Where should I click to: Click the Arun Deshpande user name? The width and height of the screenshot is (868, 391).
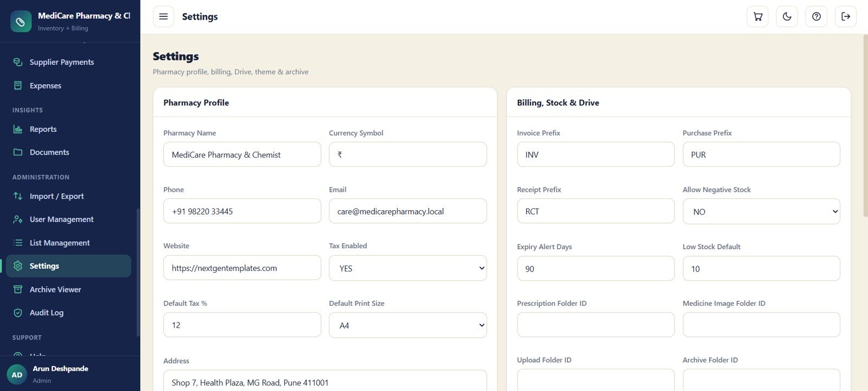pyautogui.click(x=60, y=369)
